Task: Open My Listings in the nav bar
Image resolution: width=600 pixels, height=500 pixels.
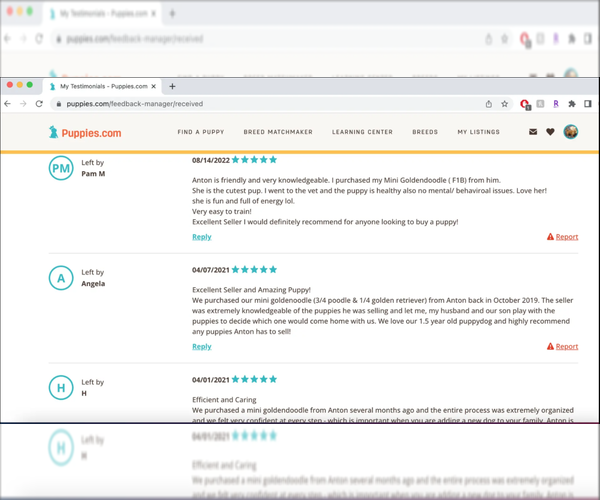Action: (477, 132)
